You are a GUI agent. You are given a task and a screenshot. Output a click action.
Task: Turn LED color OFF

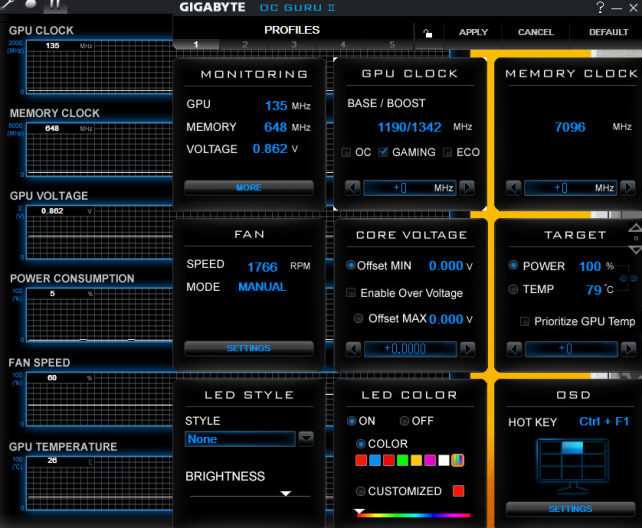coord(405,421)
